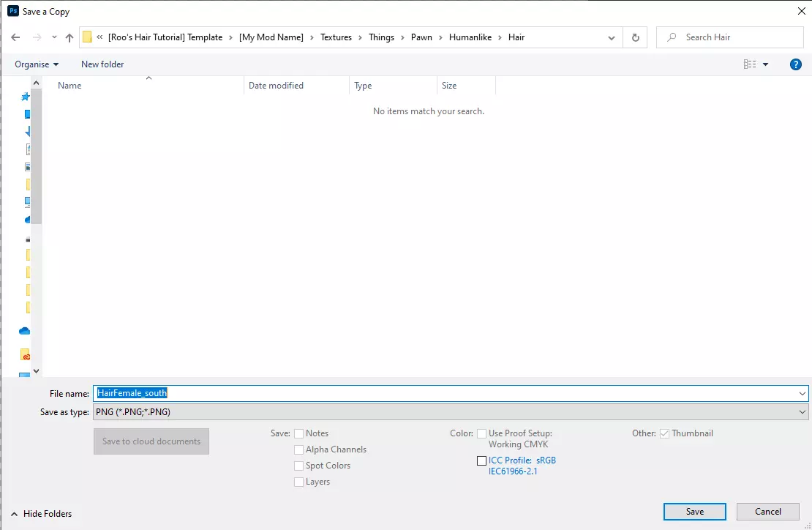The width and height of the screenshot is (812, 530).
Task: Click the Back navigation arrow
Action: coord(15,37)
